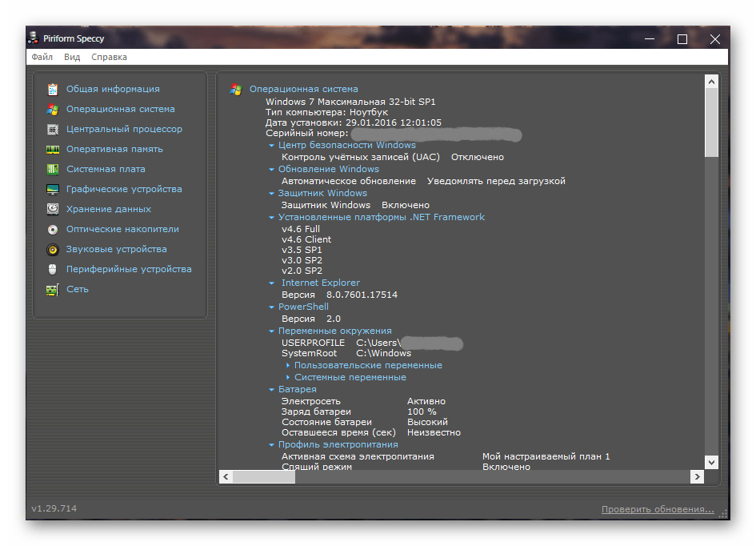Click the Общая информация clipboard icon
Screen dimensions: 756x546
(53, 89)
